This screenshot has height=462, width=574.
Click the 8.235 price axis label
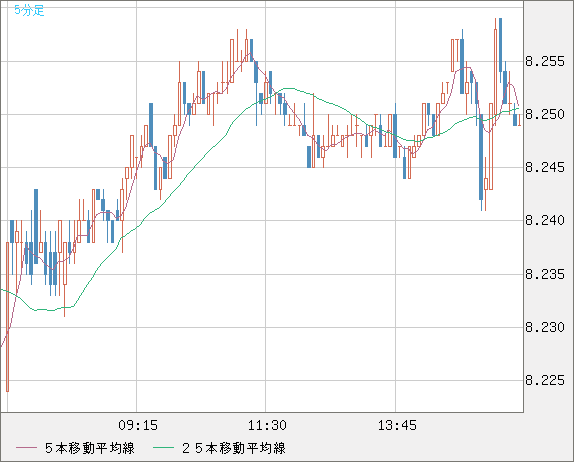click(x=545, y=274)
